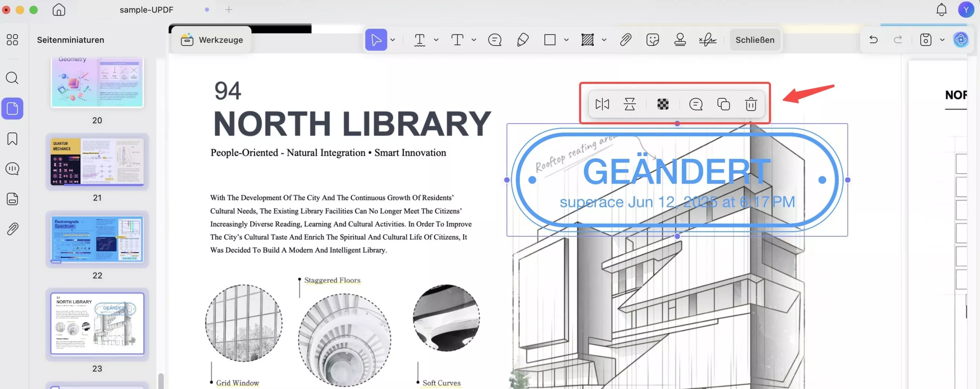Open page 20 Geometry thumbnail

point(97,82)
